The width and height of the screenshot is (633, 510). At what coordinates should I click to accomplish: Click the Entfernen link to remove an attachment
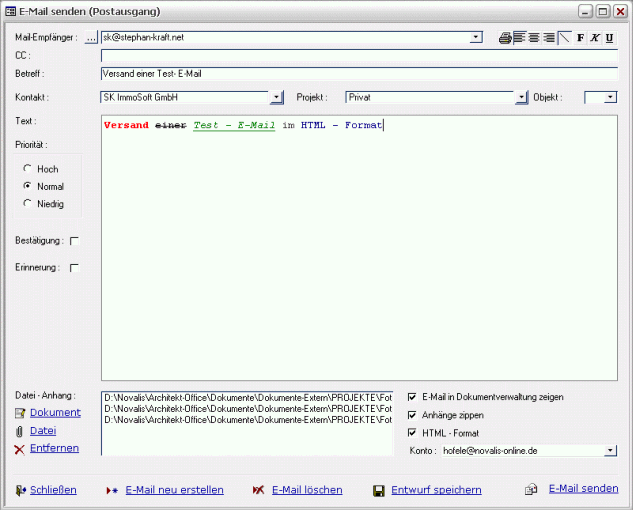click(x=54, y=448)
